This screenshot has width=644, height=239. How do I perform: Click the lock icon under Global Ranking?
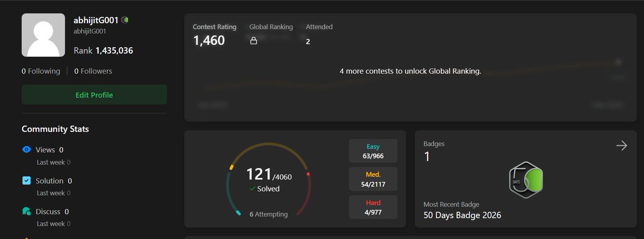click(254, 41)
